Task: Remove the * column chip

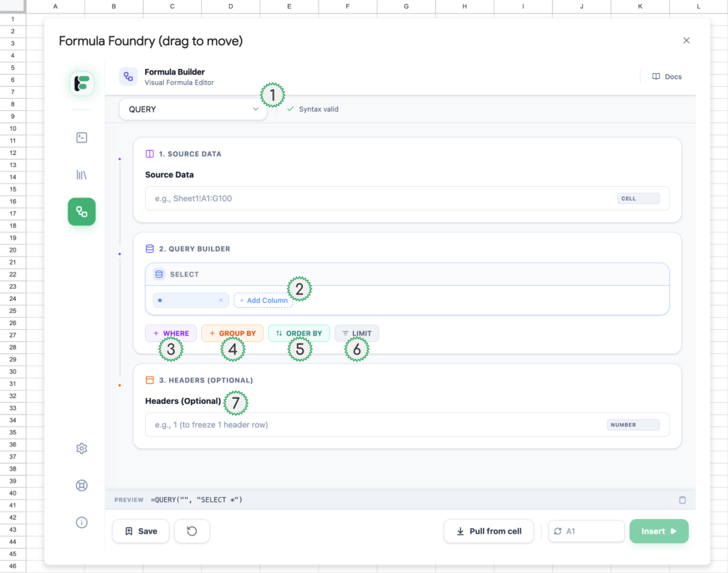Action: pos(220,301)
